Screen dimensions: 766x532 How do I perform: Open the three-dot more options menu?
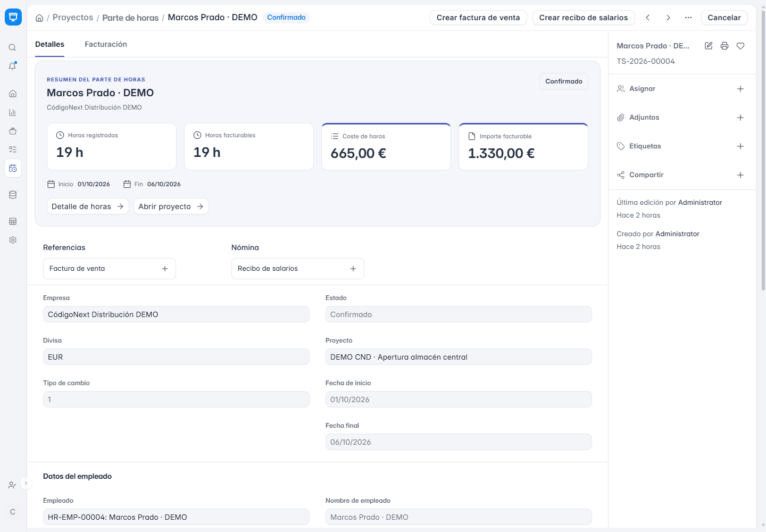click(688, 18)
